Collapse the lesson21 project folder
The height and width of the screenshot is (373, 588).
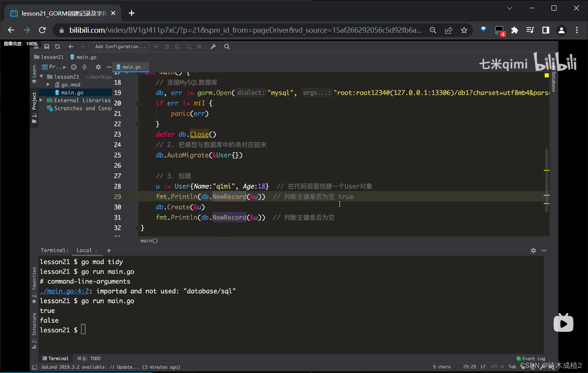(x=42, y=77)
